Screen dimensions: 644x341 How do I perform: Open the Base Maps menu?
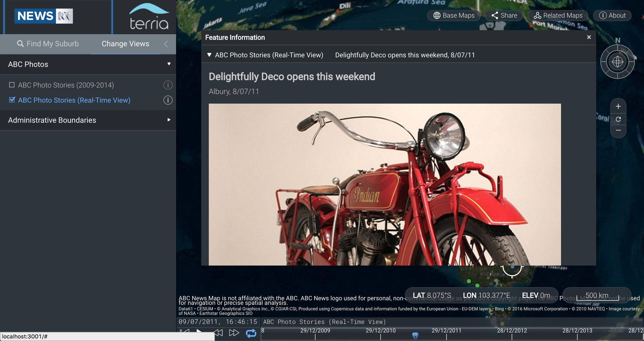pyautogui.click(x=454, y=16)
